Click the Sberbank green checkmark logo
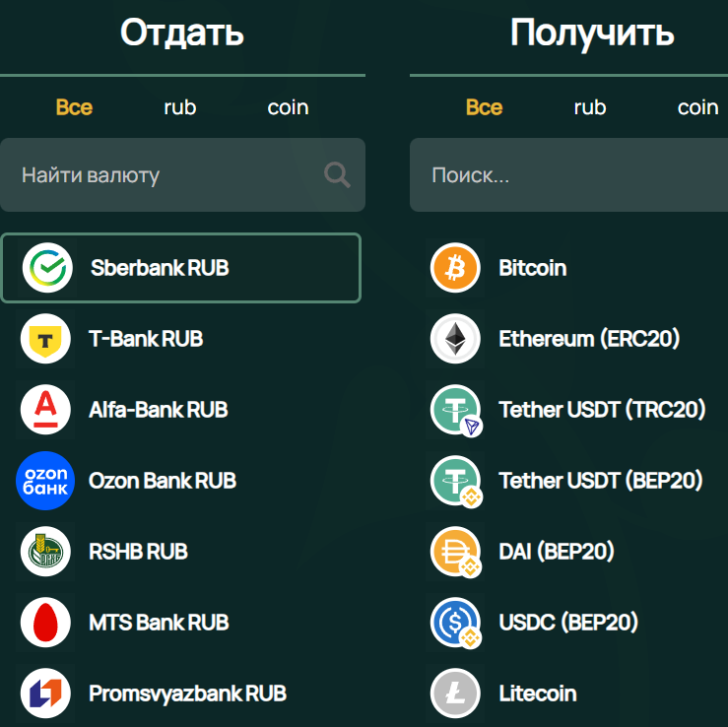 pyautogui.click(x=47, y=268)
